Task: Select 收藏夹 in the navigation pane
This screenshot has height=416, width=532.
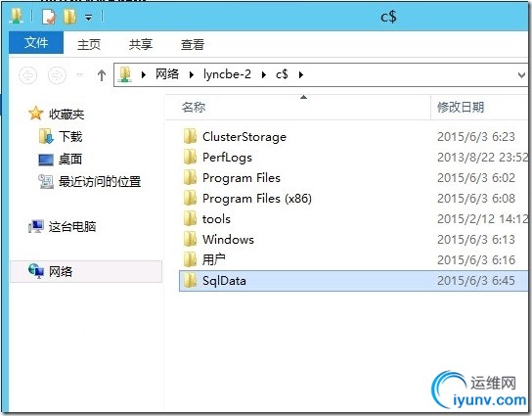Action: (66, 115)
